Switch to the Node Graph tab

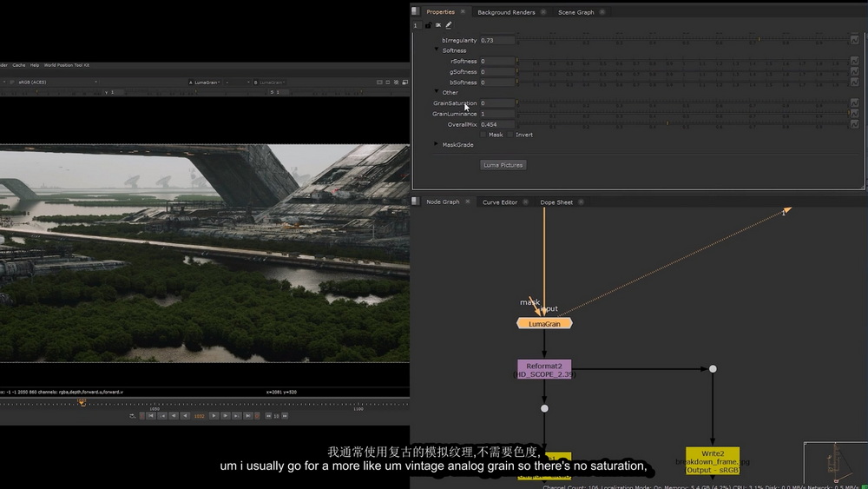(x=443, y=202)
